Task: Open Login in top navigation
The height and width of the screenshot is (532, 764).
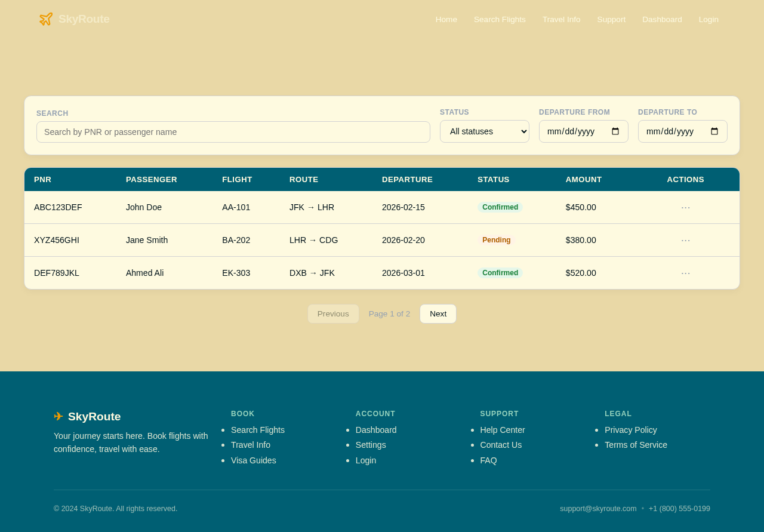Action: coord(708,19)
